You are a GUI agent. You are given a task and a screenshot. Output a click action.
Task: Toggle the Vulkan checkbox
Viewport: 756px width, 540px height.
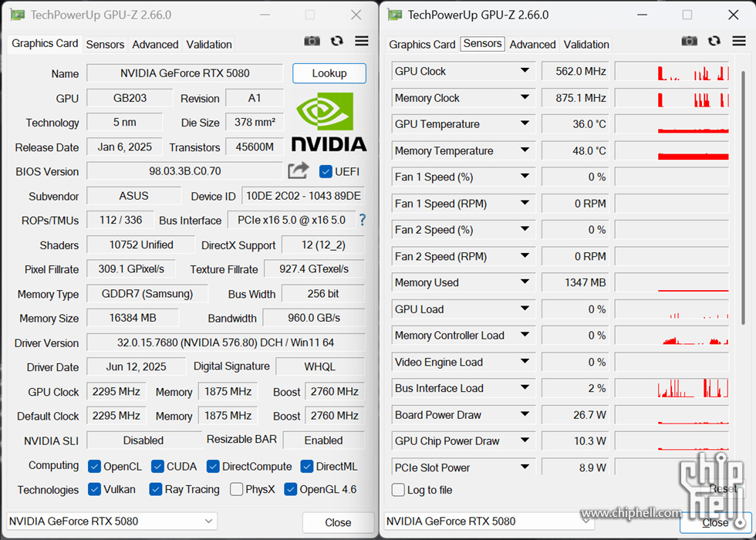coord(94,489)
